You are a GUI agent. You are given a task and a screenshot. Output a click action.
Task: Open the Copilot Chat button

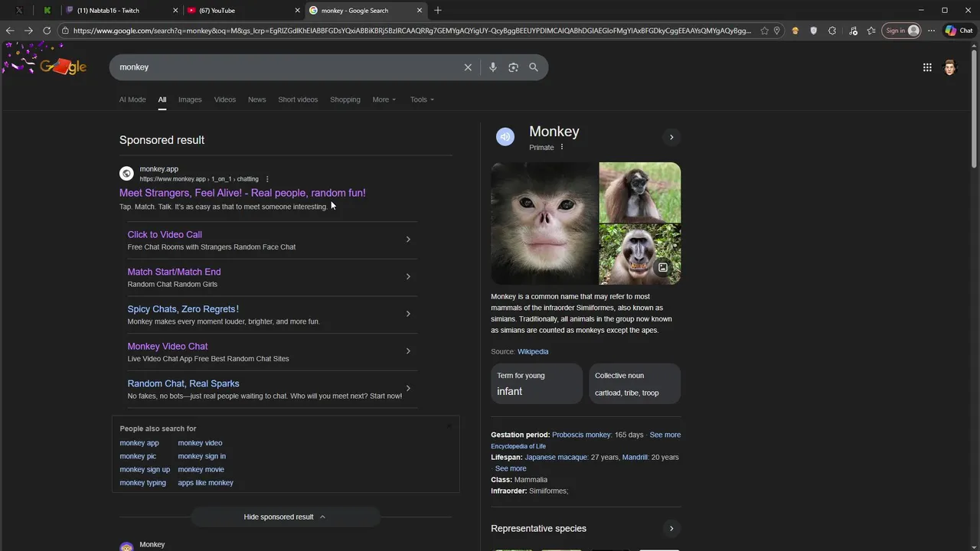(x=959, y=31)
